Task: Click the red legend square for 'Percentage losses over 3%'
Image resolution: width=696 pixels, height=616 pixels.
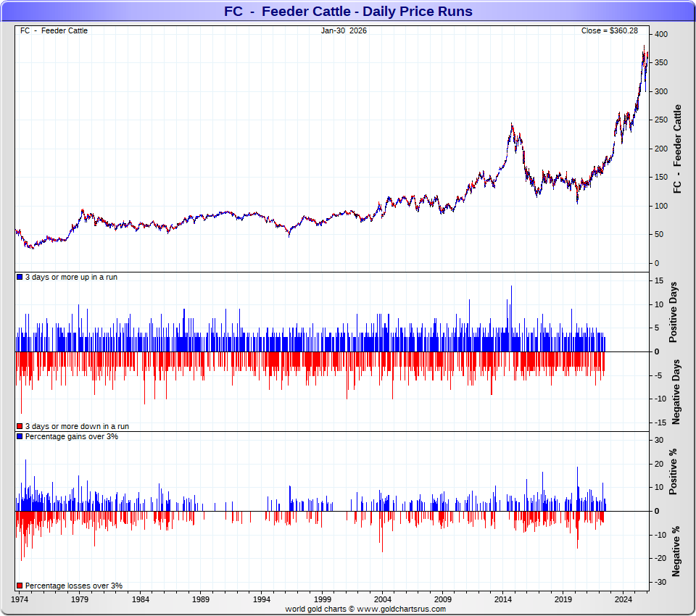Action: (20, 586)
